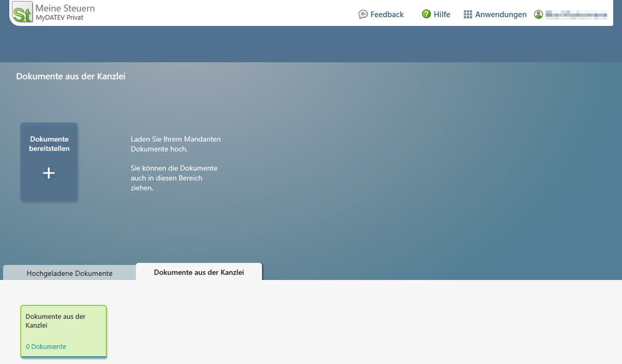Click the green St Meine Steuern logo
The image size is (622, 364).
[22, 12]
